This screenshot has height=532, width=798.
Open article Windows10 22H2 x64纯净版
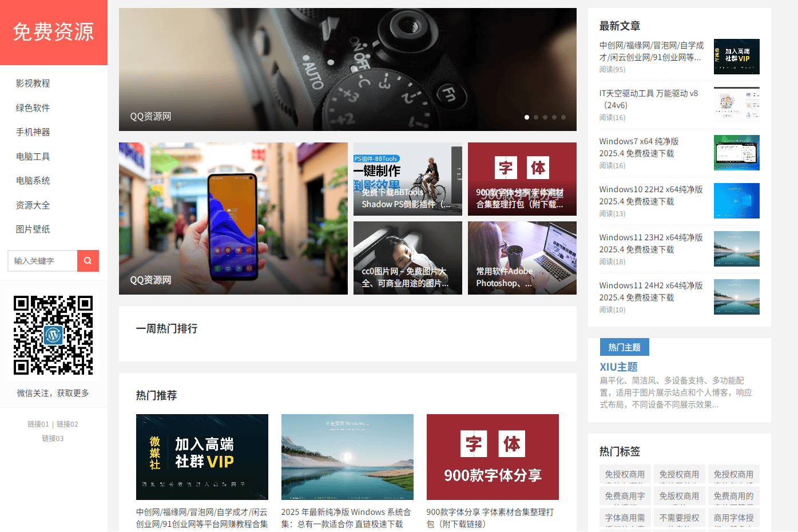point(651,195)
